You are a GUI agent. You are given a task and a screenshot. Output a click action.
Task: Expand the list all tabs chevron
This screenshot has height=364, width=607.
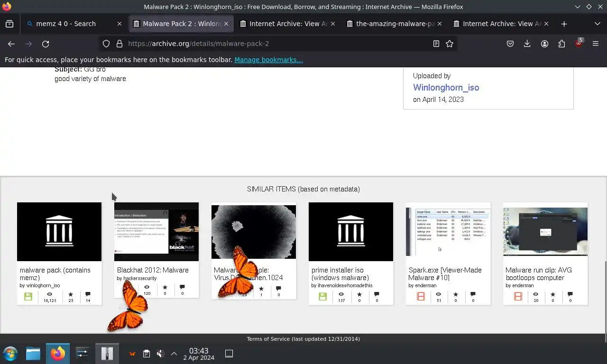pyautogui.click(x=597, y=24)
